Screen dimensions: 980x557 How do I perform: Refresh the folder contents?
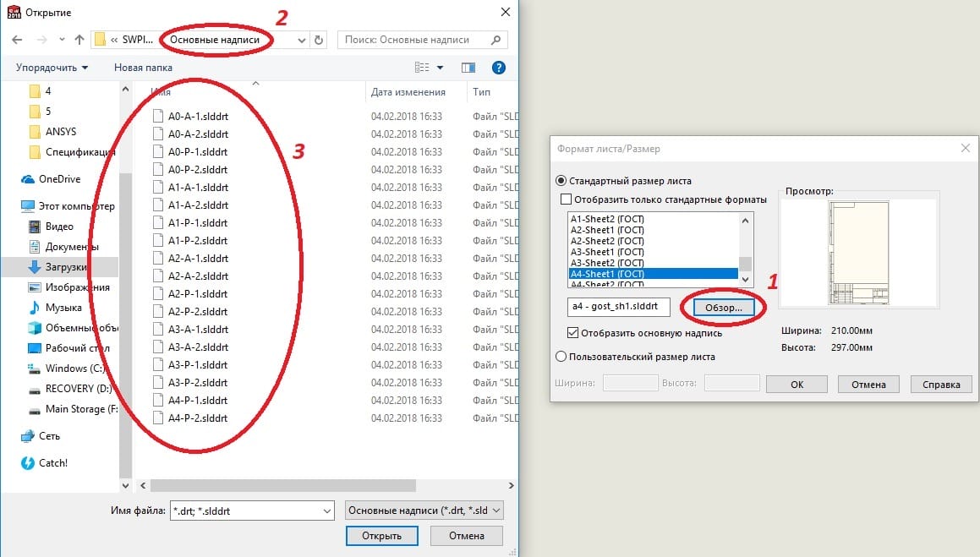click(x=319, y=40)
